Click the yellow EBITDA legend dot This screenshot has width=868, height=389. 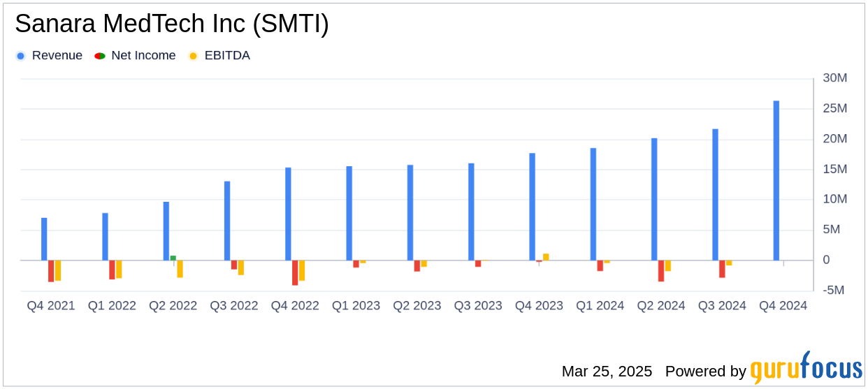tap(193, 56)
